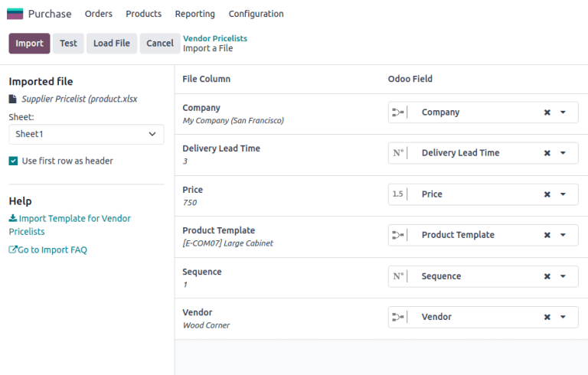588x375 pixels.
Task: Click the relation icon beside Company field
Action: pos(398,112)
